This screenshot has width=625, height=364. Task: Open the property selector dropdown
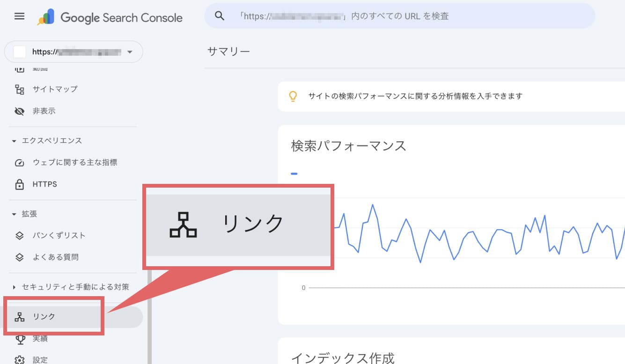click(131, 51)
